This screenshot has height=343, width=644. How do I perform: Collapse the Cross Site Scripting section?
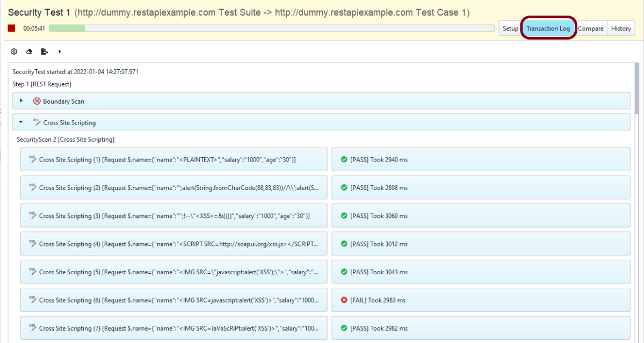21,122
